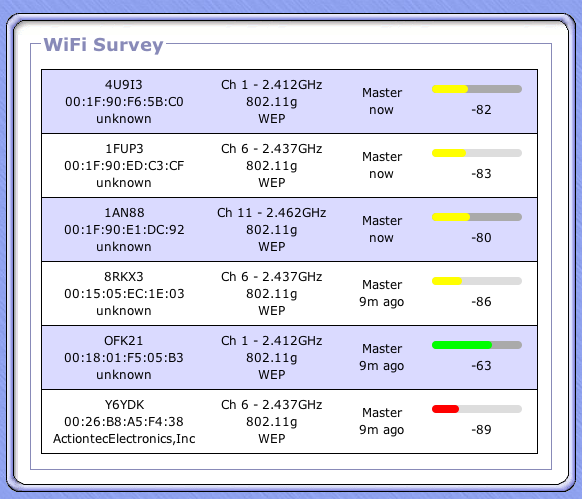582x499 pixels.
Task: Click the SSID name OFK21
Action: [124, 341]
